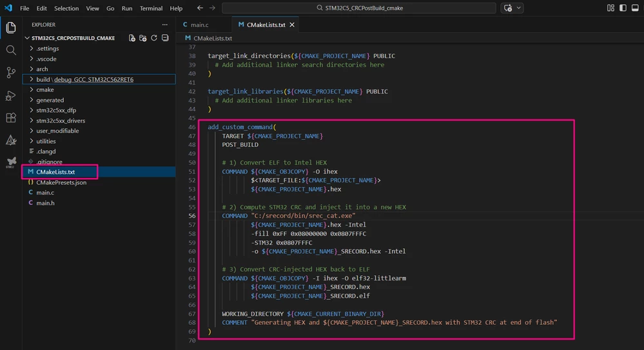Click the New File icon in Explorer
The image size is (644, 350).
click(x=132, y=38)
